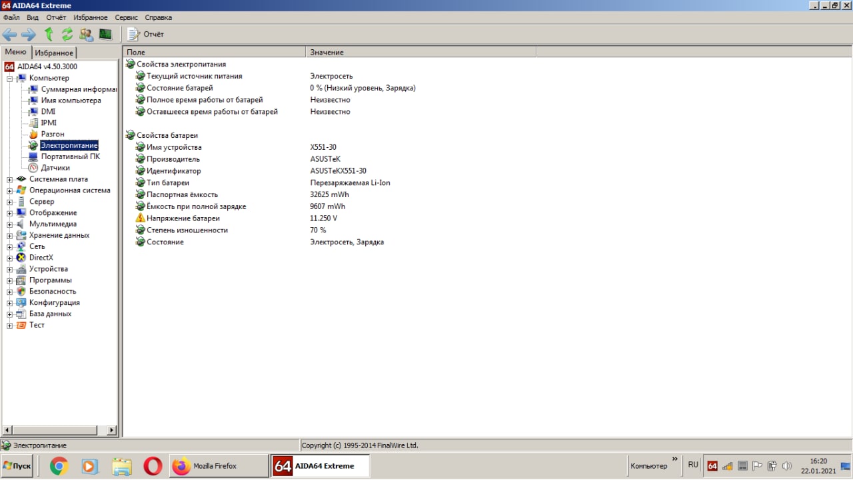Open the Отчёт report wizard toolbar button

(145, 35)
